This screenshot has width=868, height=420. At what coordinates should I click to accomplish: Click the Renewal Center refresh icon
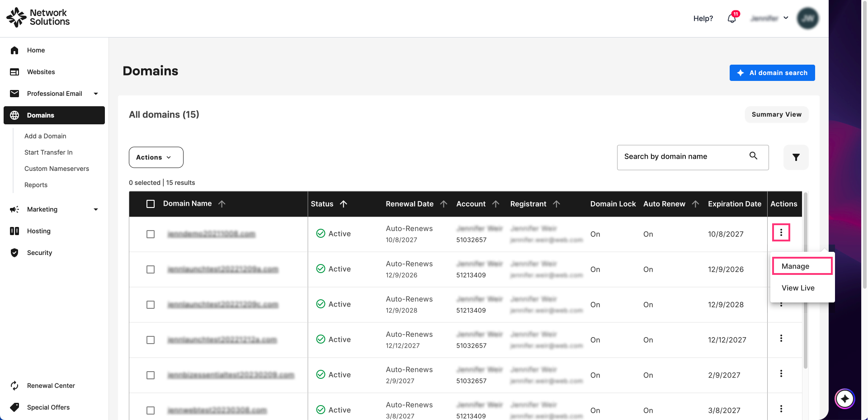click(x=14, y=386)
